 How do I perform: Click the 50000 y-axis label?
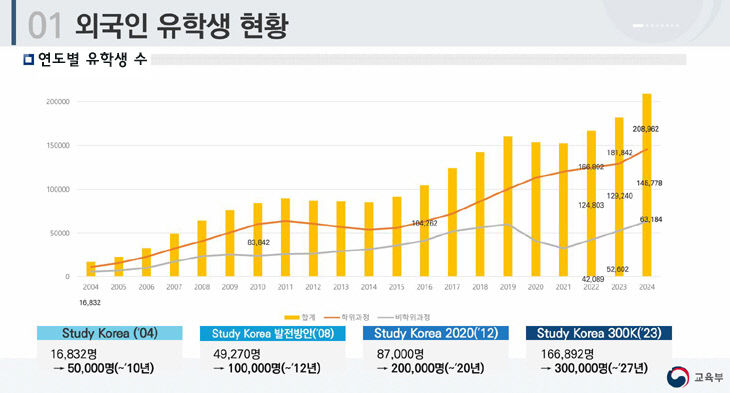[60, 233]
